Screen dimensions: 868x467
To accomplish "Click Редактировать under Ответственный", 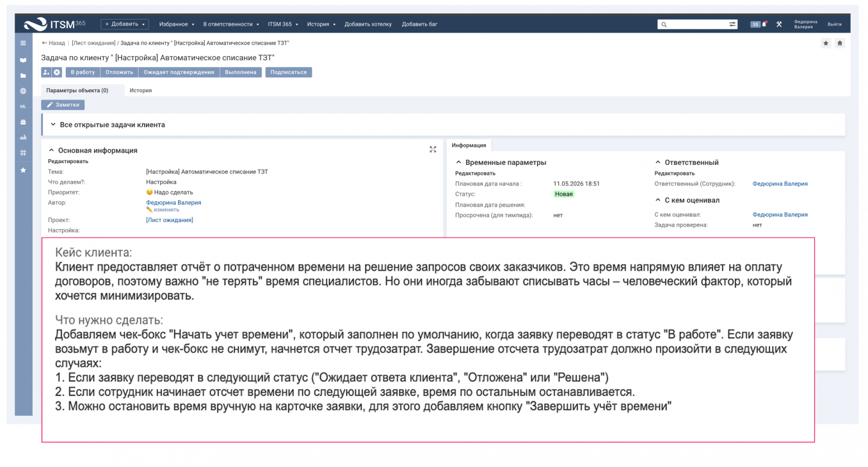I will click(x=674, y=174).
